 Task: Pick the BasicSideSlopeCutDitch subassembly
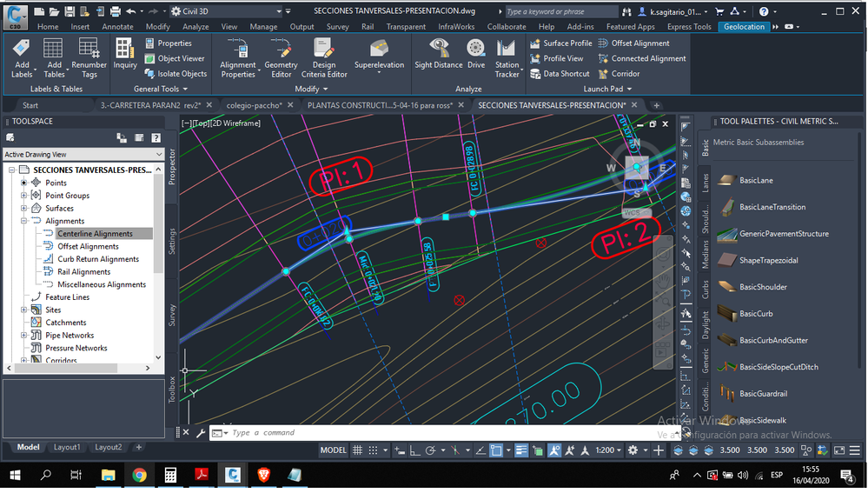click(x=768, y=367)
